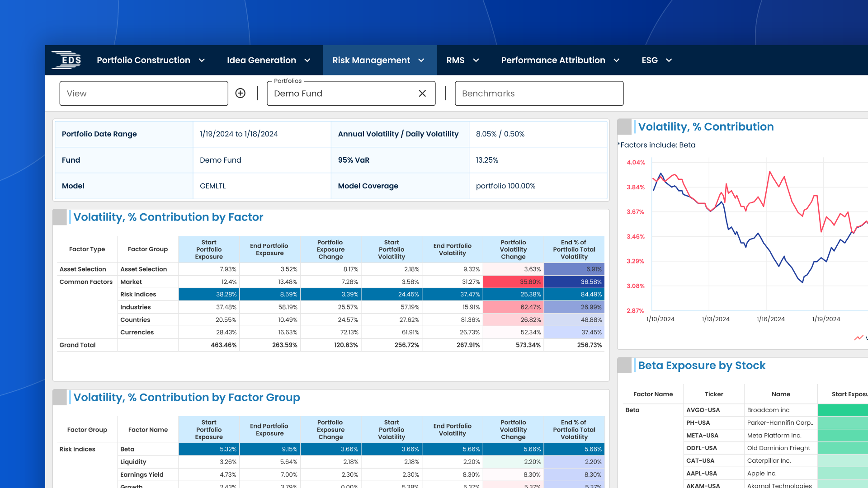Screen dimensions: 868x488
Task: Click the portfolio 100.00% coverage value
Action: 505,186
